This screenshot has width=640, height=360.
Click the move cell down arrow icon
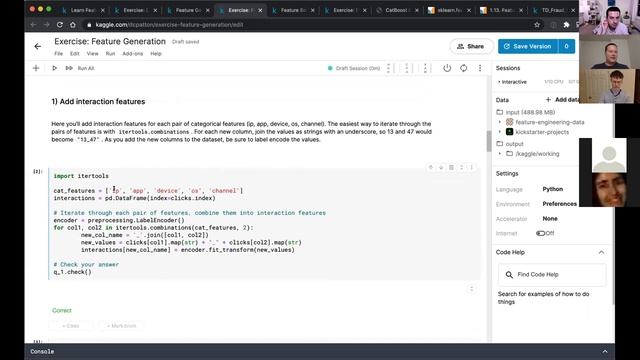441,167
